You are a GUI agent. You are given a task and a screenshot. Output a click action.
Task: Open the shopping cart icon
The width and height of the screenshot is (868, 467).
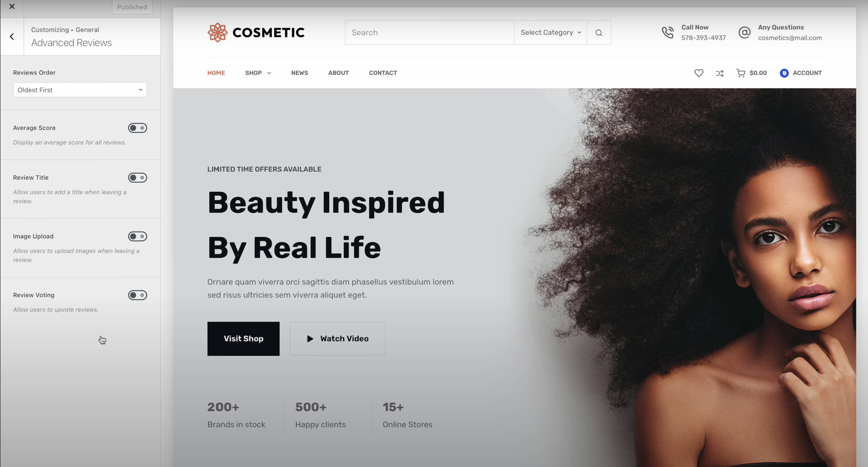(x=741, y=73)
